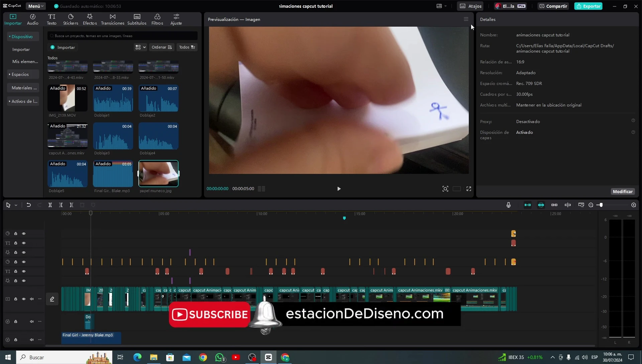Viewport: 642px width, 364px height.
Task: Toggle the clip linkage option
Action: [x=554, y=205]
